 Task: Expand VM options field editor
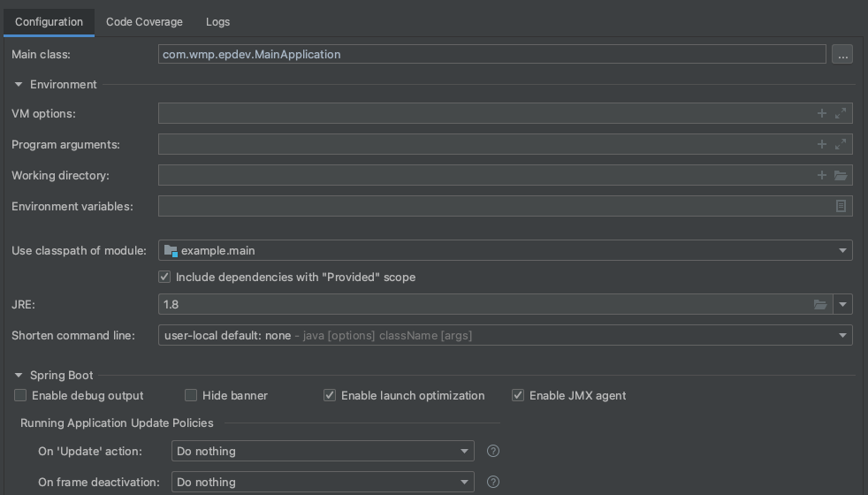[x=841, y=113]
